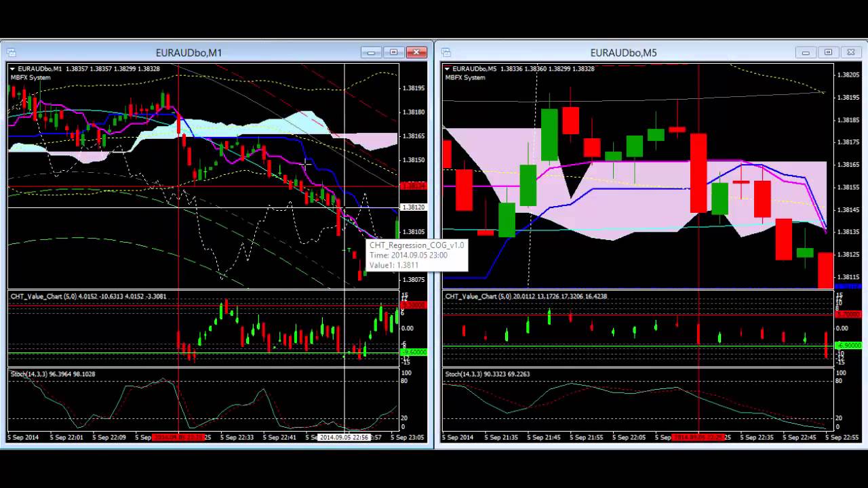The image size is (868, 488).
Task: Click the 1.38120 crosshair price label in M1
Action: [x=414, y=207]
